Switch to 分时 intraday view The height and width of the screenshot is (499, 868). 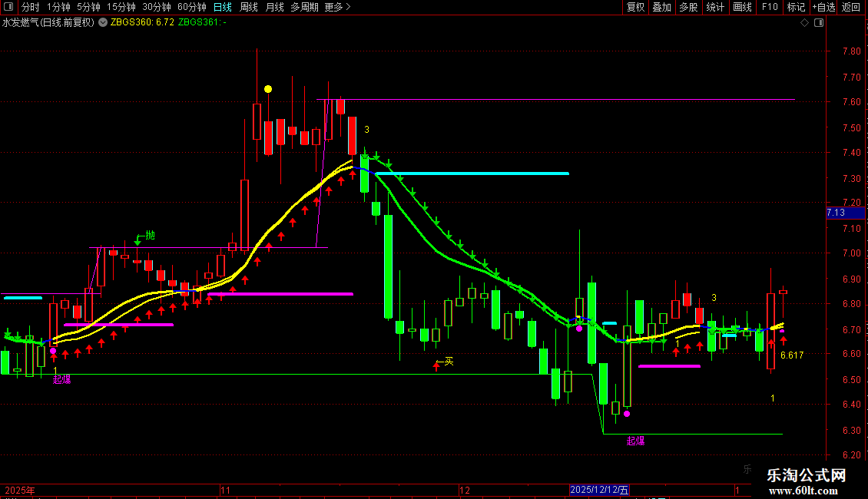point(31,7)
